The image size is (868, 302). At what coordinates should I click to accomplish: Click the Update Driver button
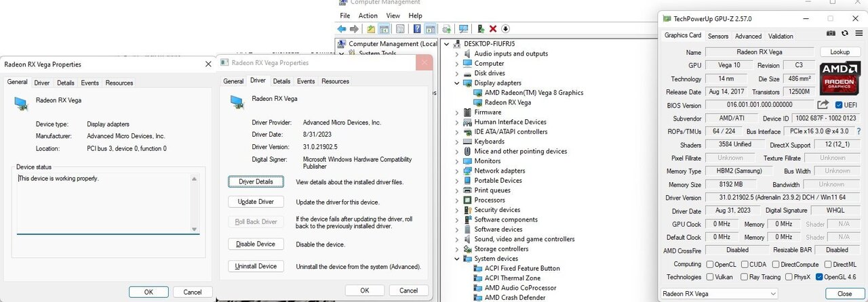pos(256,202)
